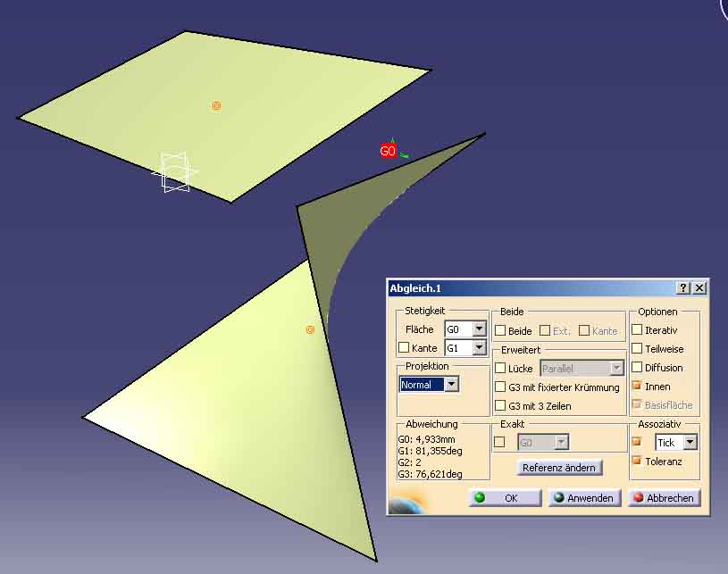This screenshot has width=728, height=574.
Task: Tick the Beide checkbox
Action: 500,330
